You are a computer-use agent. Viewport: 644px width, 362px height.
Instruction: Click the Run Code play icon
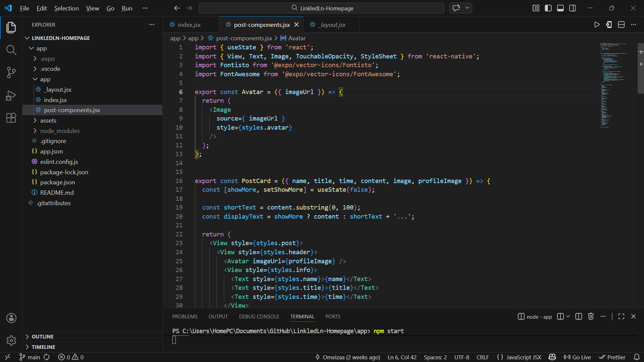pyautogui.click(x=597, y=25)
